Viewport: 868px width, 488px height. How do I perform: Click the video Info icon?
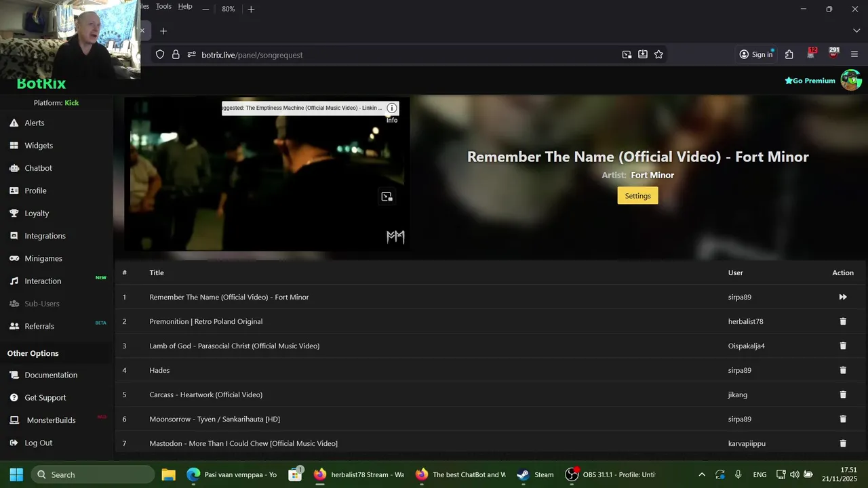pyautogui.click(x=392, y=108)
